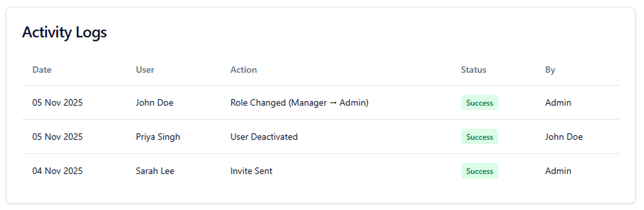Select user Sarah Lee

(x=155, y=171)
